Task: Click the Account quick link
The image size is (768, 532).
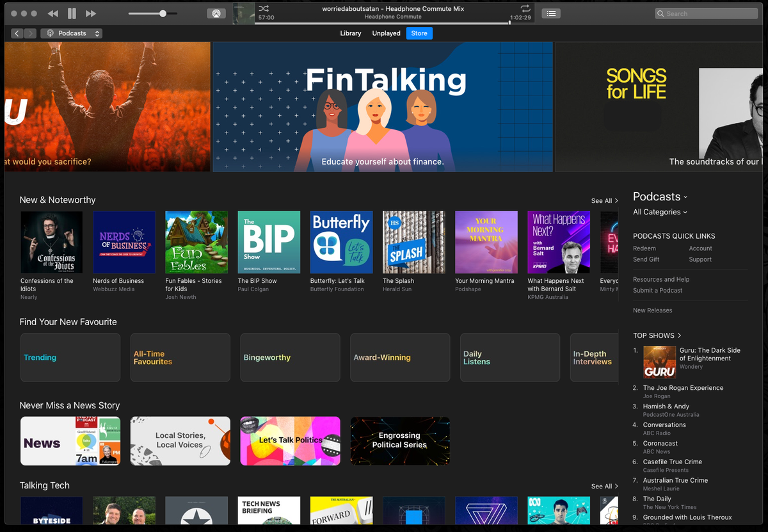Action: (x=700, y=248)
